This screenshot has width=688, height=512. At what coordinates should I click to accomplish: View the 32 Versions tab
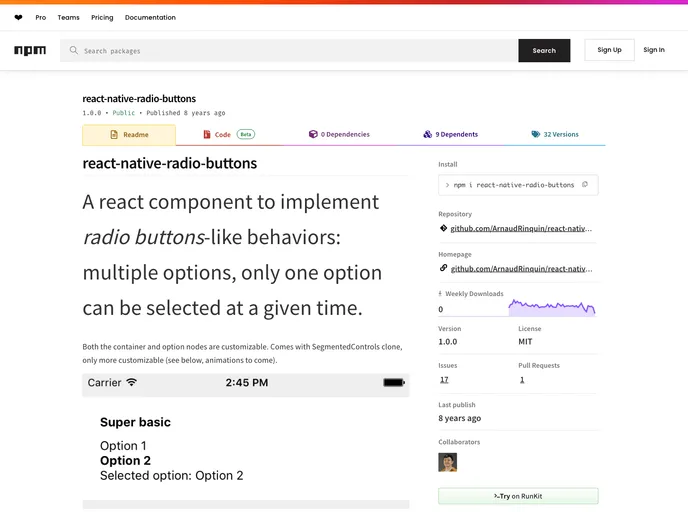(555, 134)
